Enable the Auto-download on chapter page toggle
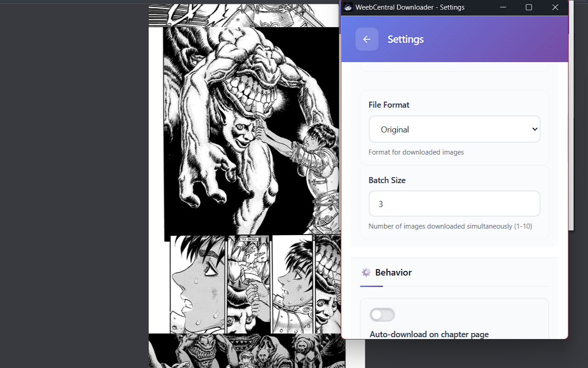The height and width of the screenshot is (368, 588). point(382,315)
